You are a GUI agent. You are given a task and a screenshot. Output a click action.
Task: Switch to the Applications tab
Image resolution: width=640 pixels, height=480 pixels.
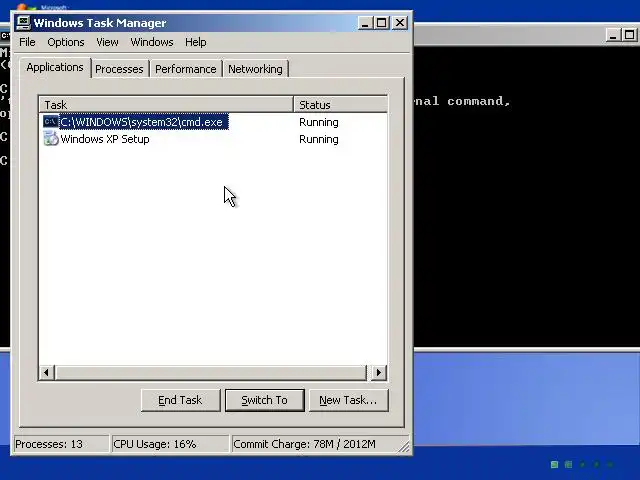point(55,67)
